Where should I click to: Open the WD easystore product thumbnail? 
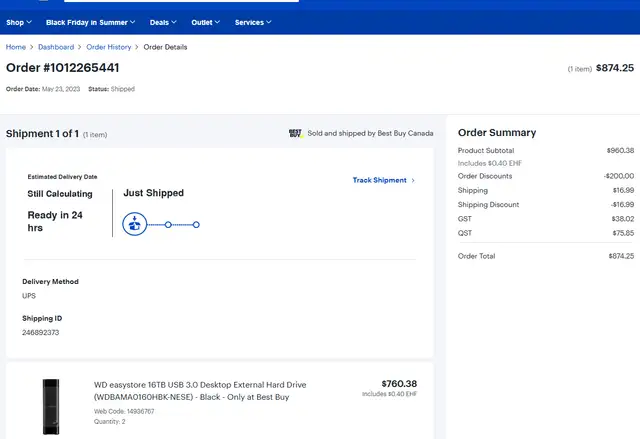[x=51, y=406]
